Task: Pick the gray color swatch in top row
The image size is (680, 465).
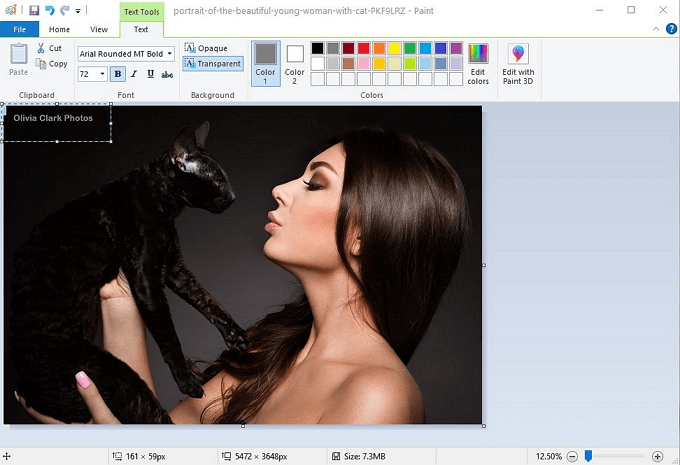Action: click(333, 48)
